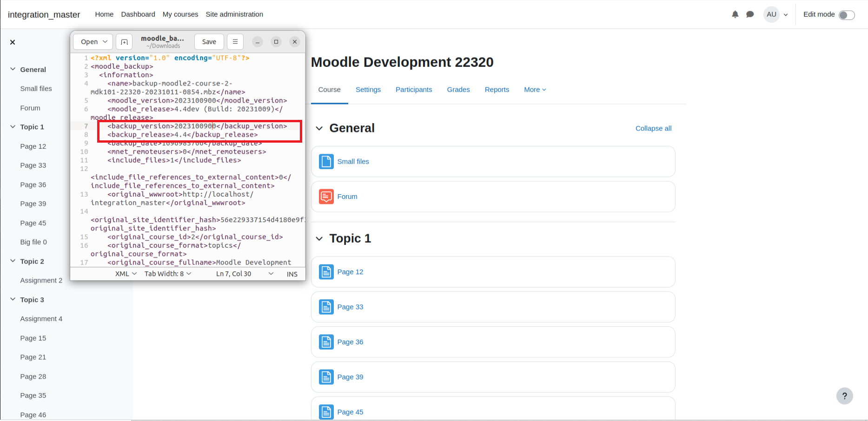
Task: Click the Page 36 activity icon
Action: (326, 342)
